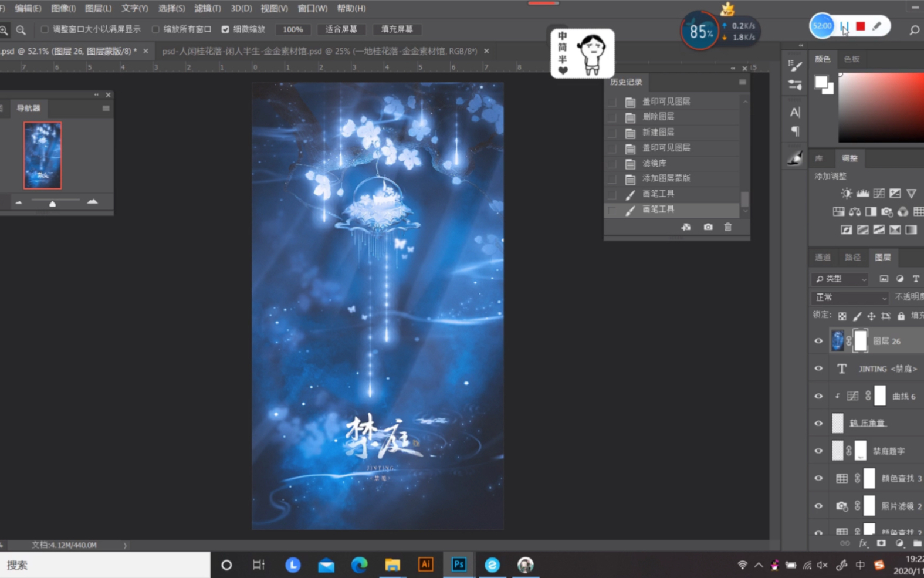Toggle scrubby zoom checkbox
Viewport: 924px width, 578px height.
click(225, 29)
